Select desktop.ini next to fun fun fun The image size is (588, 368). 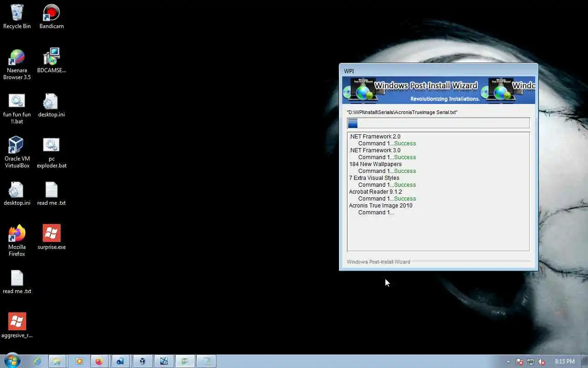pos(51,105)
